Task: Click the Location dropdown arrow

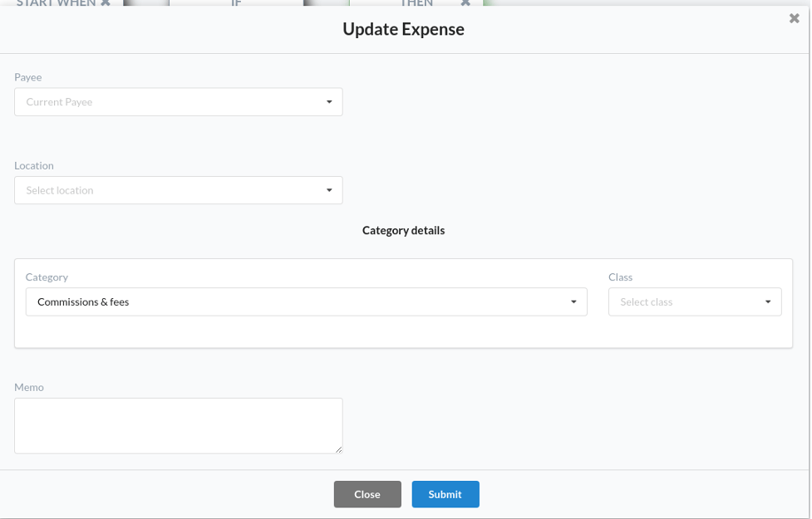Action: coord(329,190)
